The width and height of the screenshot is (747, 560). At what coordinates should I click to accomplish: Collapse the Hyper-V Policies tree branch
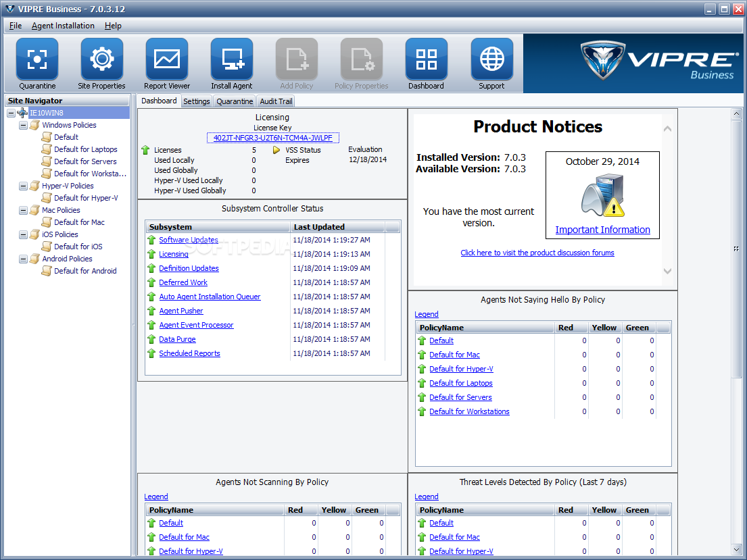tap(23, 186)
